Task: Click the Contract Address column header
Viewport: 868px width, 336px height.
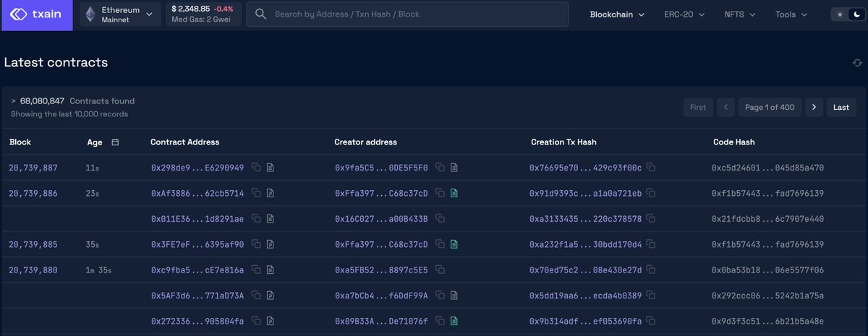Action: pos(185,142)
